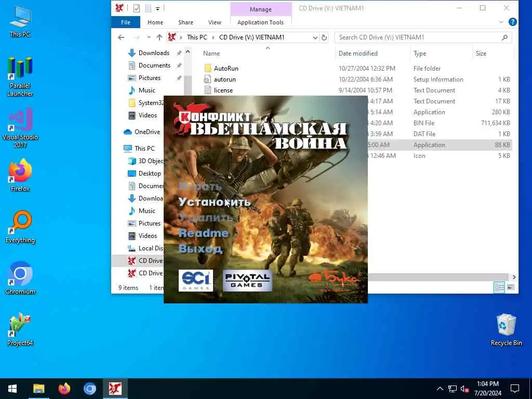Open the Windows Start menu
The image size is (532, 399).
click(x=12, y=389)
